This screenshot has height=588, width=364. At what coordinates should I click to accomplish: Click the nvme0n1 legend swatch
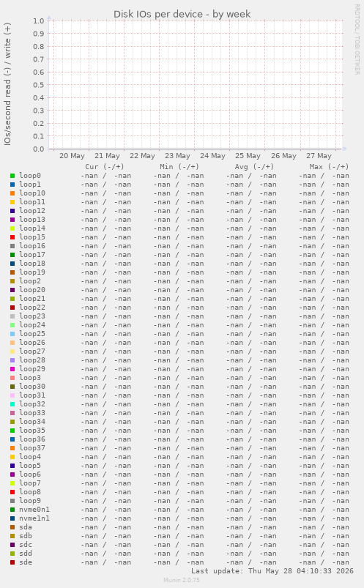pos(12,510)
